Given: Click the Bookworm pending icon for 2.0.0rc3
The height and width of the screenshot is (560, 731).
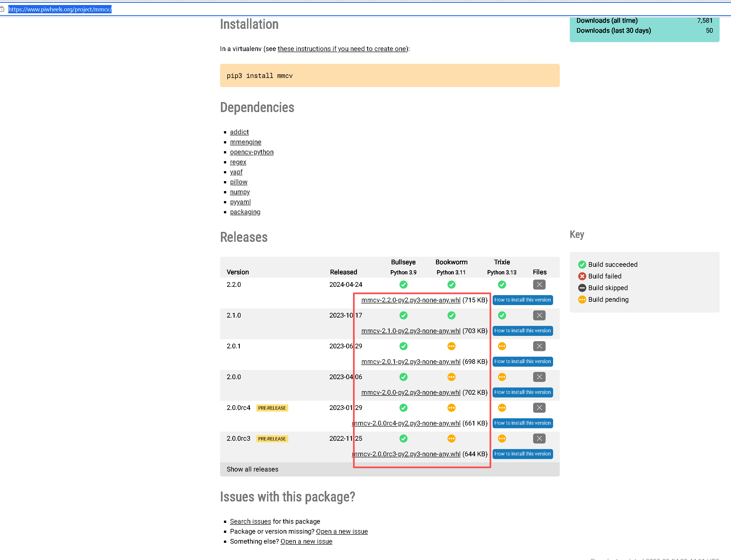Looking at the screenshot, I should tap(451, 439).
